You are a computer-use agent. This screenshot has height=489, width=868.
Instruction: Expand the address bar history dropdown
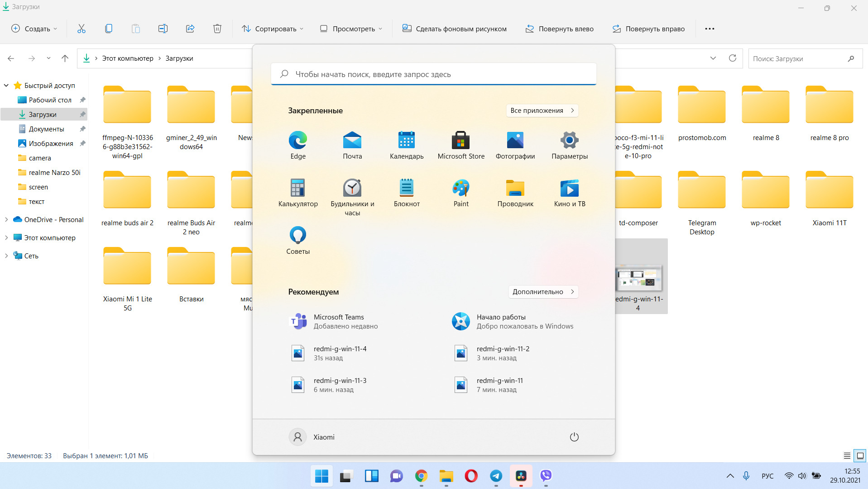(713, 58)
